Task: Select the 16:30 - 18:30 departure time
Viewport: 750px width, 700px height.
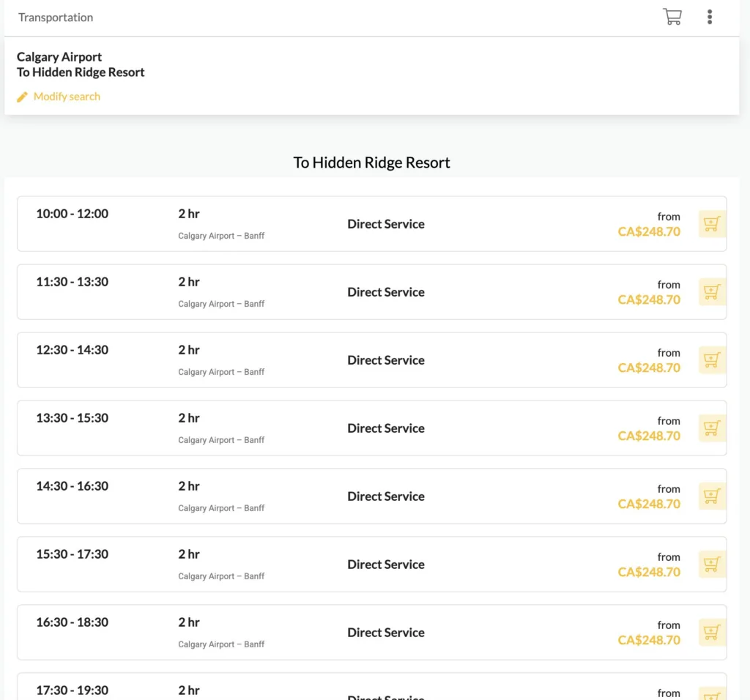Action: (x=73, y=622)
